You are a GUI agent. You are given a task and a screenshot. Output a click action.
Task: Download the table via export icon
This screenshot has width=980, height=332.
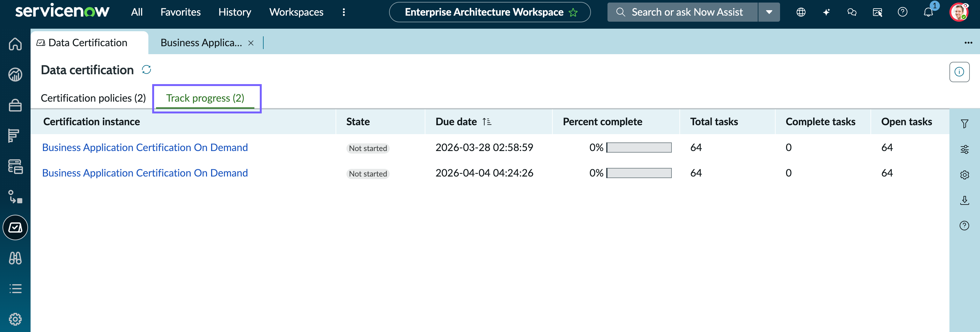pos(964,200)
